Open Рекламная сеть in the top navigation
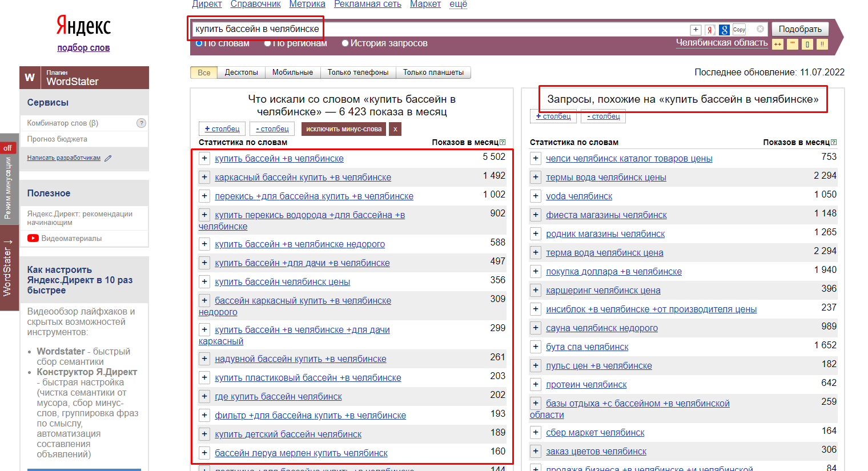868x471 pixels. tap(368, 4)
